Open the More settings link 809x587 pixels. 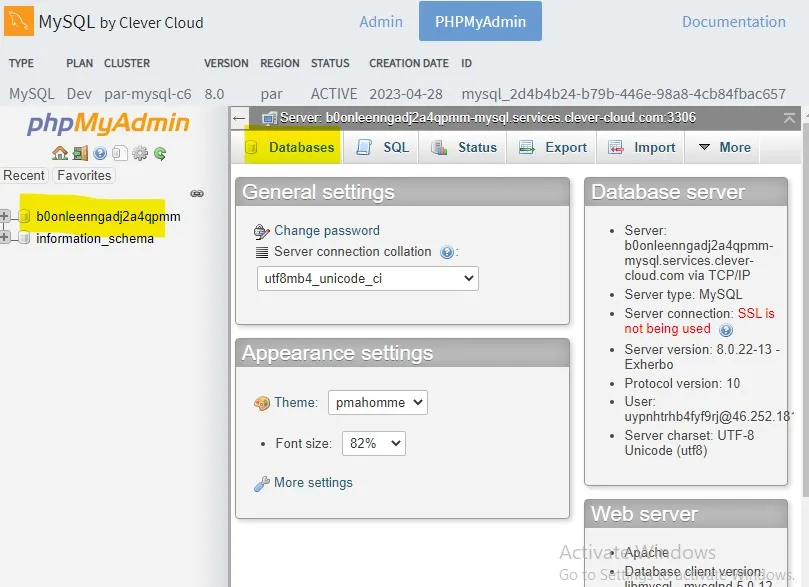click(x=313, y=482)
